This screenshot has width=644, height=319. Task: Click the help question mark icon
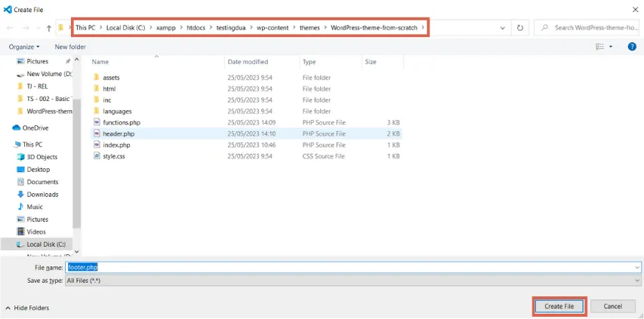point(632,47)
